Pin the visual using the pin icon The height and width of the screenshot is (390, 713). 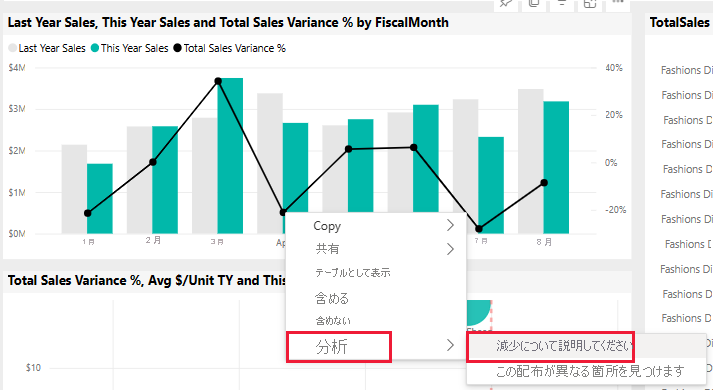(506, 4)
